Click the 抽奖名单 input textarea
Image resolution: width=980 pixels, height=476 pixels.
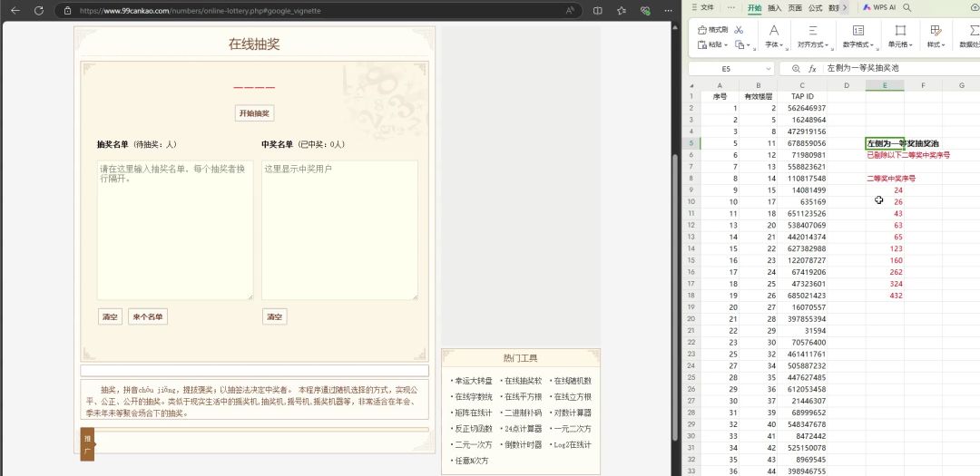(175, 229)
